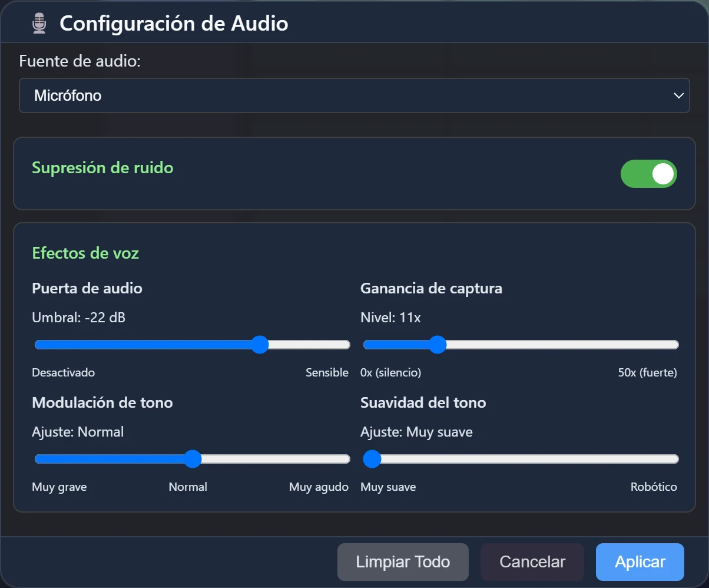Click the Sensible end of the Puerta de audio slider

(347, 345)
